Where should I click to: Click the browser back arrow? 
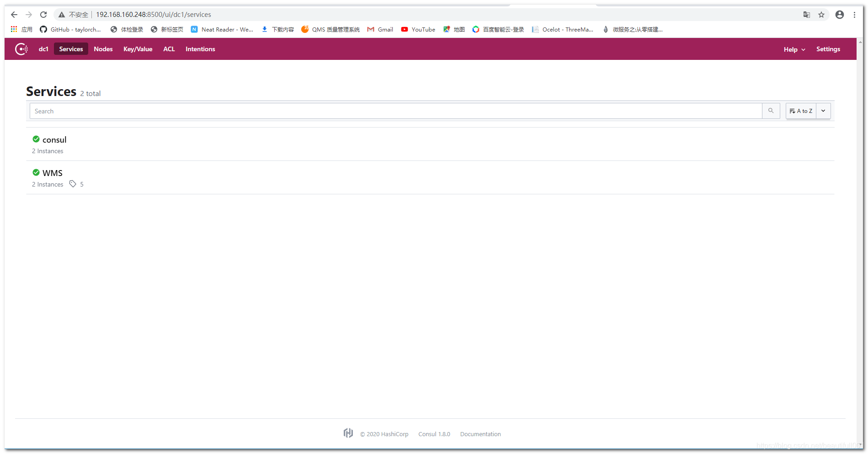click(x=14, y=15)
